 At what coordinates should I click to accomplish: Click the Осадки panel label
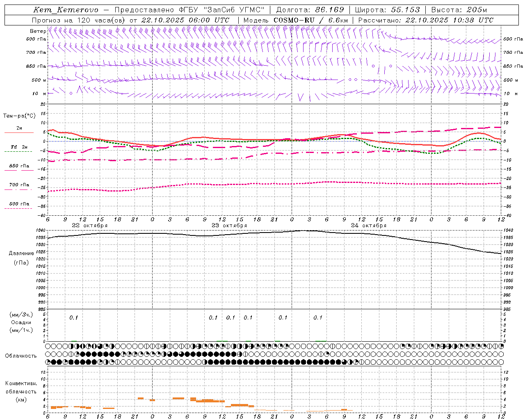coord(21,322)
